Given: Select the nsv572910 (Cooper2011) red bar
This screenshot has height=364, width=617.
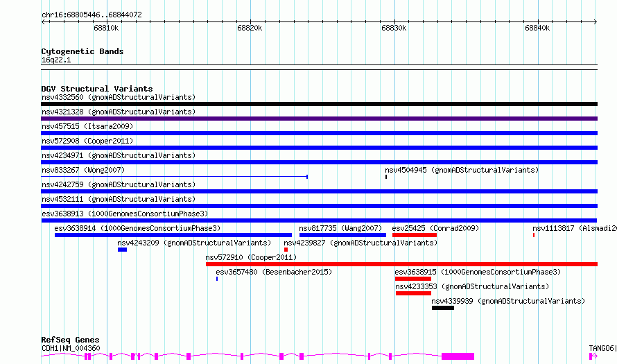Looking at the screenshot, I should click(402, 264).
